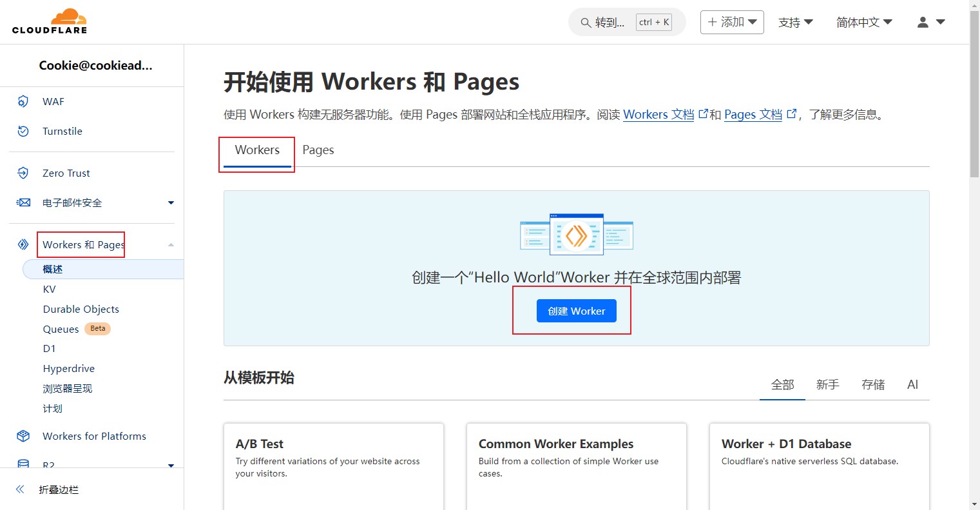
Task: Click the Zero Trust sidebar icon
Action: (23, 173)
